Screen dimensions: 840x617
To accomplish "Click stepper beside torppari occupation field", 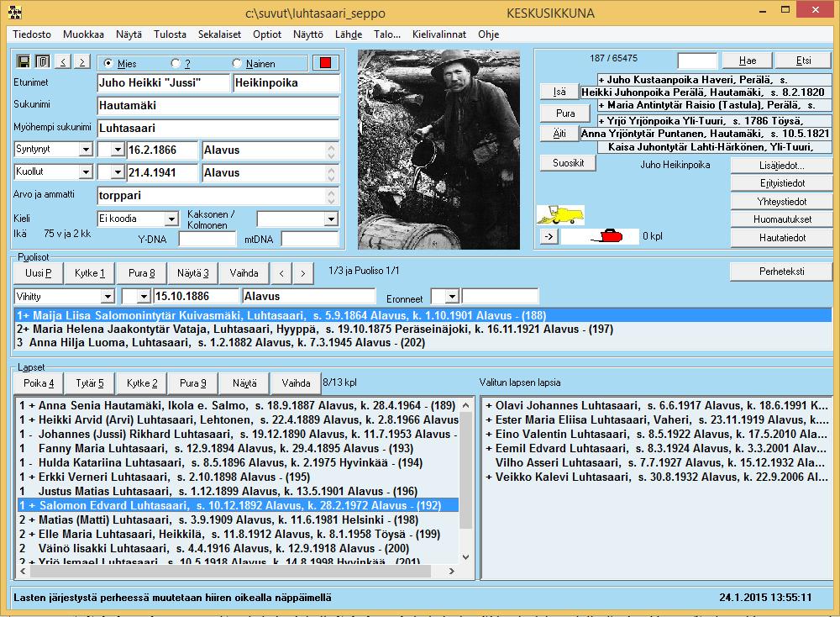I will (331, 196).
